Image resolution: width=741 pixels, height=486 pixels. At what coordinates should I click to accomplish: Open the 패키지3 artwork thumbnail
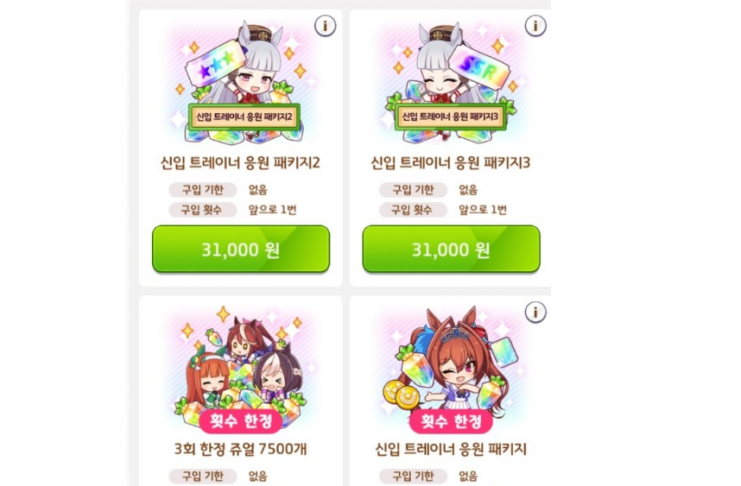click(x=450, y=83)
